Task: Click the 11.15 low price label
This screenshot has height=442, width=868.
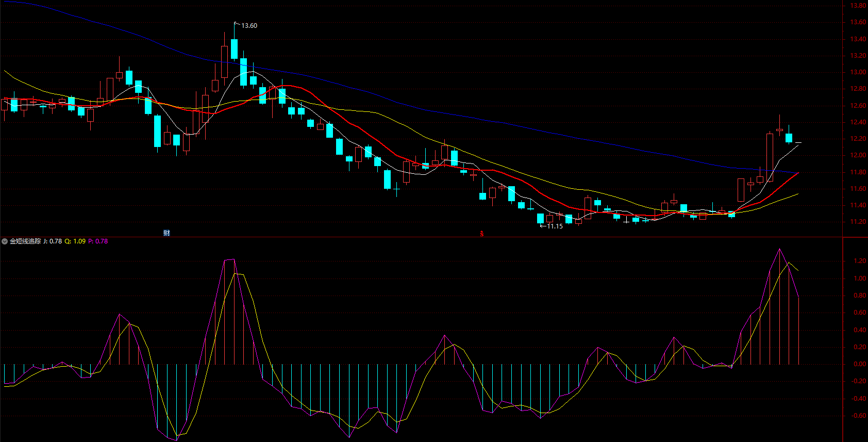Action: coord(555,226)
